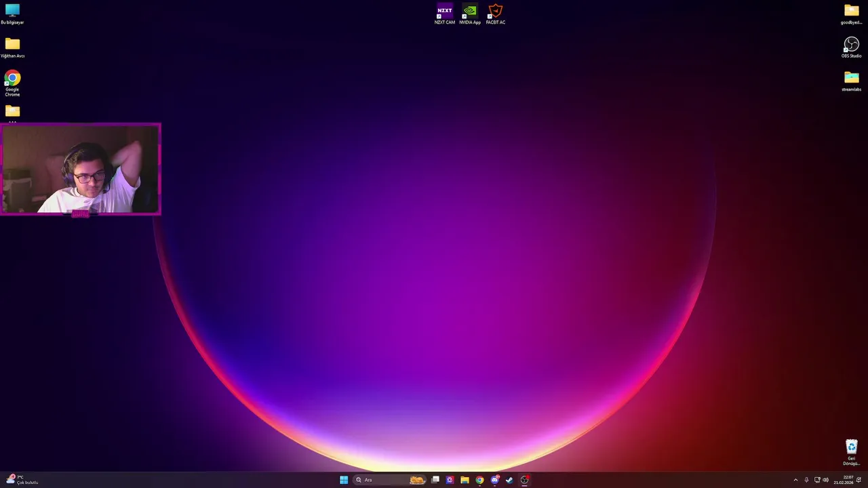Open File Explorer from the taskbar

click(465, 480)
